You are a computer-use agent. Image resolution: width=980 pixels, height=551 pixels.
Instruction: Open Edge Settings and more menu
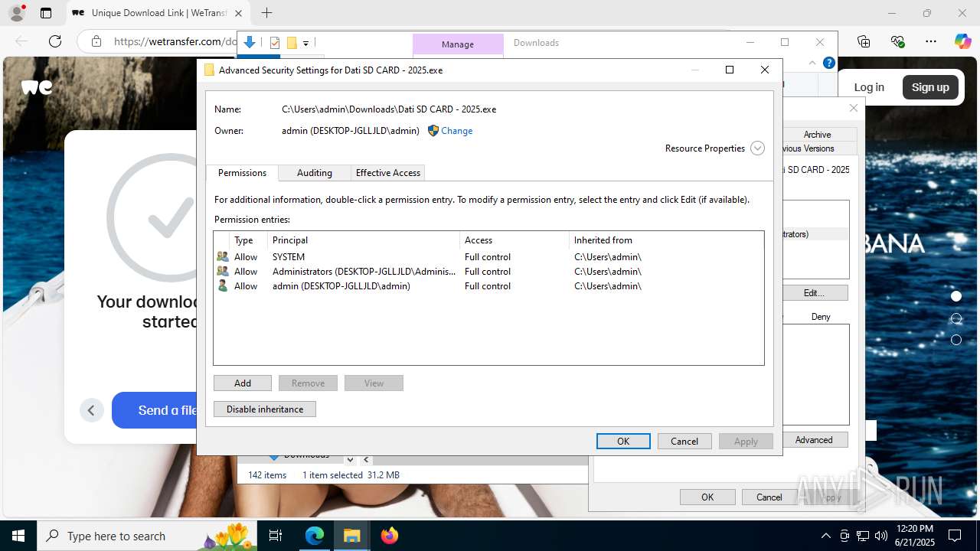(931, 41)
